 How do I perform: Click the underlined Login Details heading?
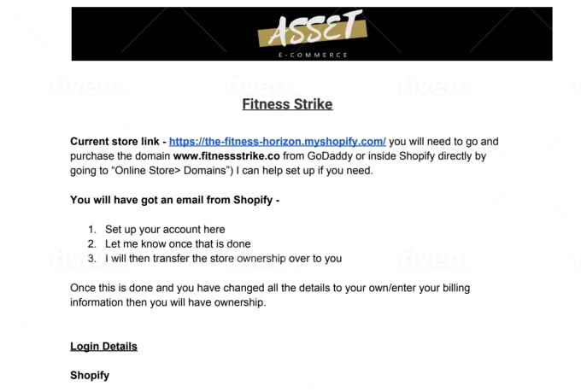click(x=103, y=346)
